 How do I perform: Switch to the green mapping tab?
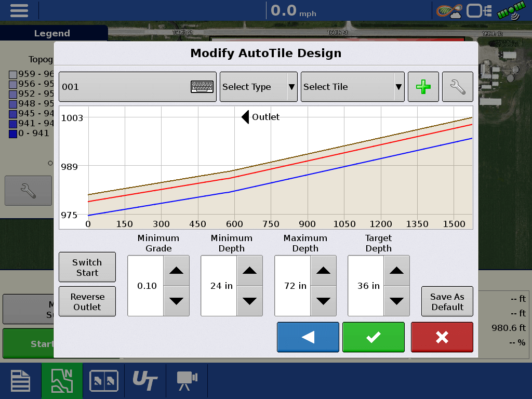click(x=62, y=380)
